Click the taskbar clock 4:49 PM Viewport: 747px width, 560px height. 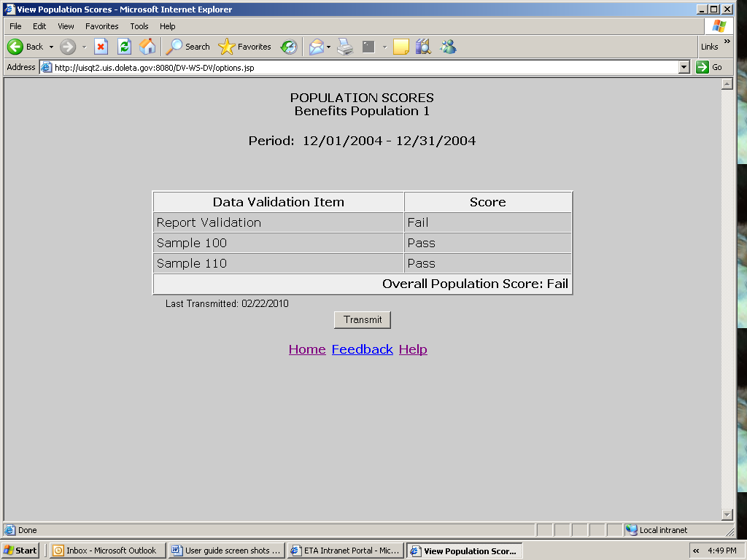721,551
